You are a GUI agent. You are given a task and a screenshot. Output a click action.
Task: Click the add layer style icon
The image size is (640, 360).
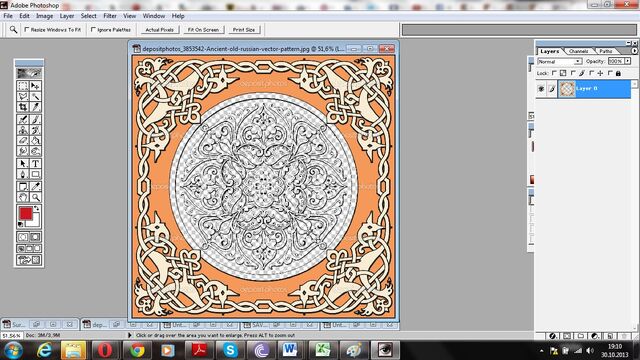coord(552,336)
